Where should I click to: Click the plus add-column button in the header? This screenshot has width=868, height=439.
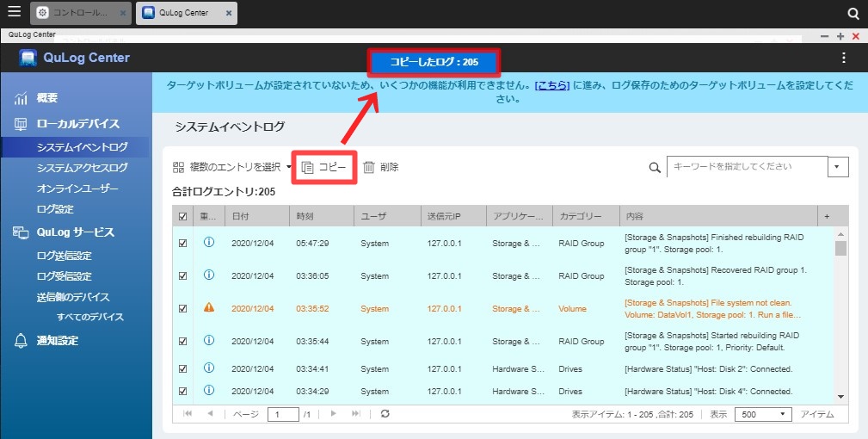[827, 216]
